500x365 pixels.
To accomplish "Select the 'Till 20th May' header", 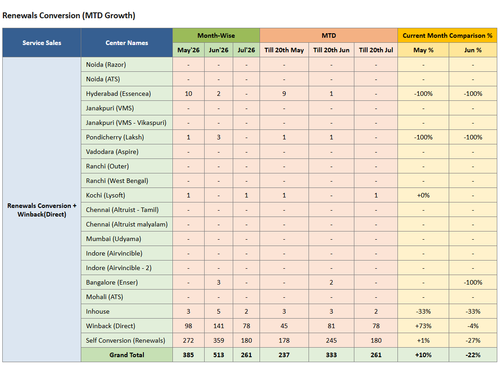I will [284, 50].
